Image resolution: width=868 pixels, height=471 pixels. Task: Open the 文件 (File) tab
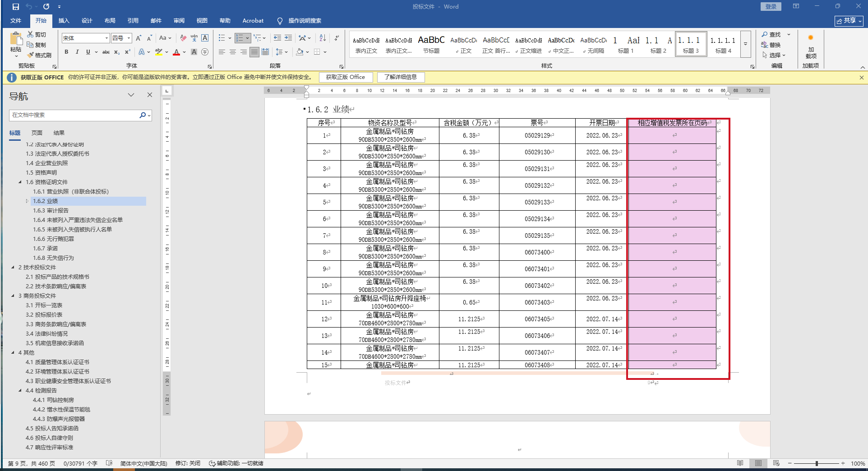(16, 21)
